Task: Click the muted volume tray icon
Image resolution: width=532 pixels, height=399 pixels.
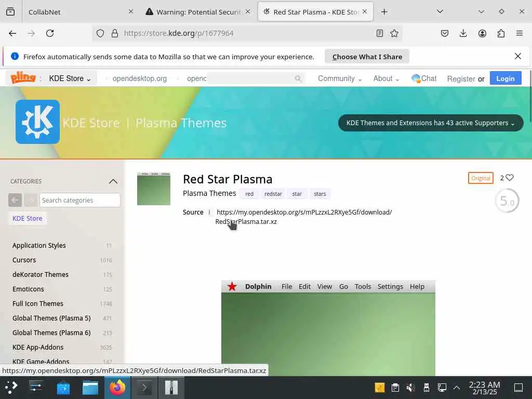Action: point(410,388)
